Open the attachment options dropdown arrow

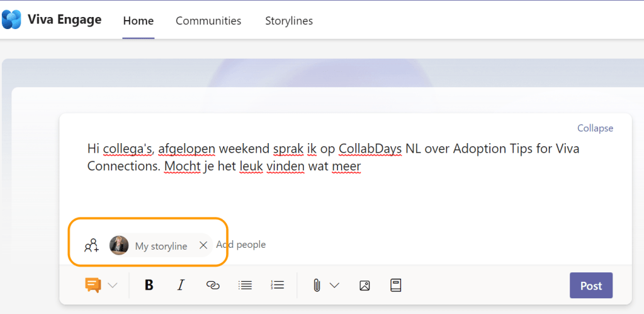(x=334, y=286)
